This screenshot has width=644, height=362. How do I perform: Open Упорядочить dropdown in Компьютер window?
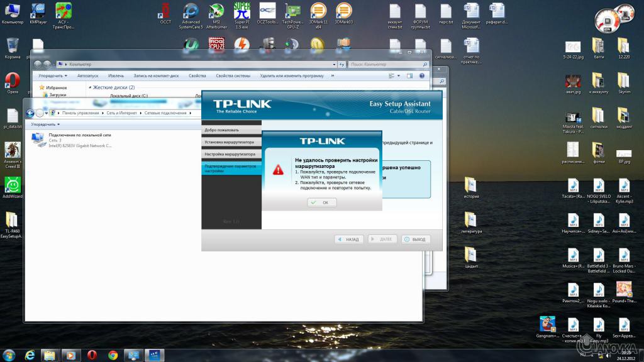(53, 76)
